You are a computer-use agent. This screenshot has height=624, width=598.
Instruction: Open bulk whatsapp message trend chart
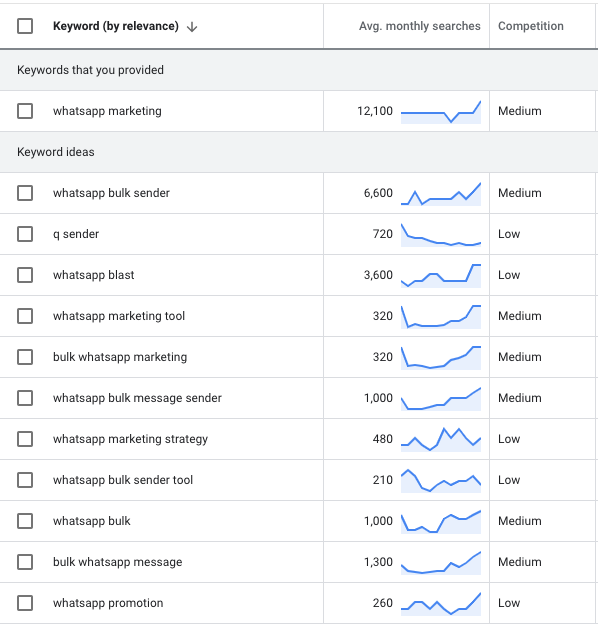pos(441,563)
